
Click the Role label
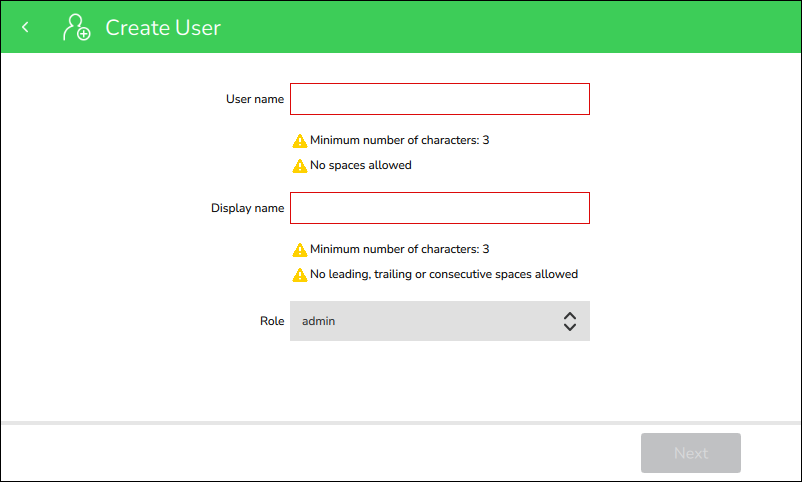[272, 321]
